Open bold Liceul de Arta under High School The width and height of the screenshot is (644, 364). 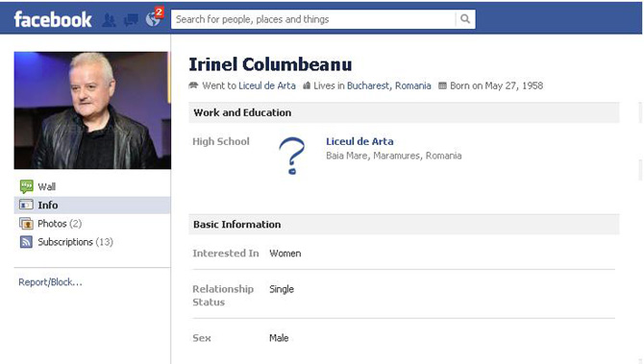(359, 142)
